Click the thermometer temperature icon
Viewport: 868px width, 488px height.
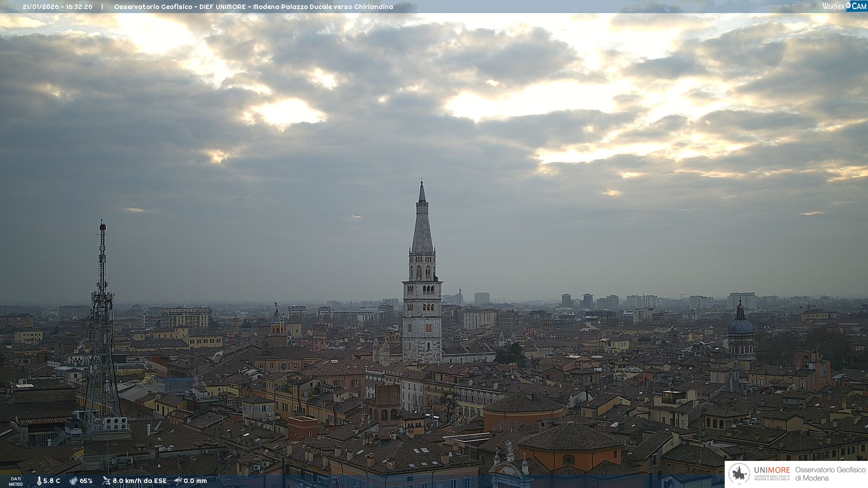pyautogui.click(x=39, y=481)
